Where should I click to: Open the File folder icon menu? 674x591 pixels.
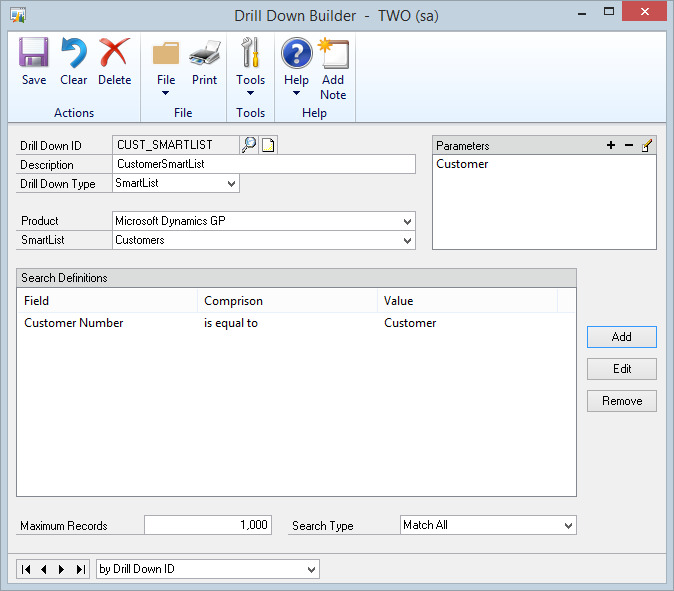pyautogui.click(x=166, y=52)
